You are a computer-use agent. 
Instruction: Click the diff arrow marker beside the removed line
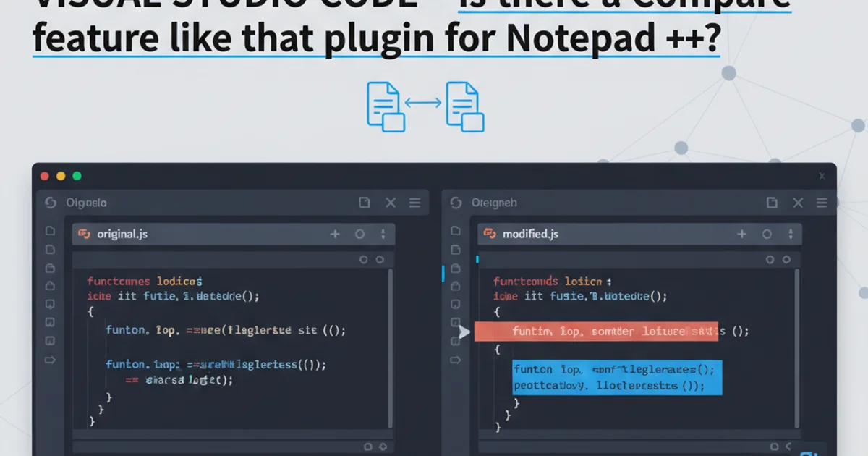coord(464,332)
